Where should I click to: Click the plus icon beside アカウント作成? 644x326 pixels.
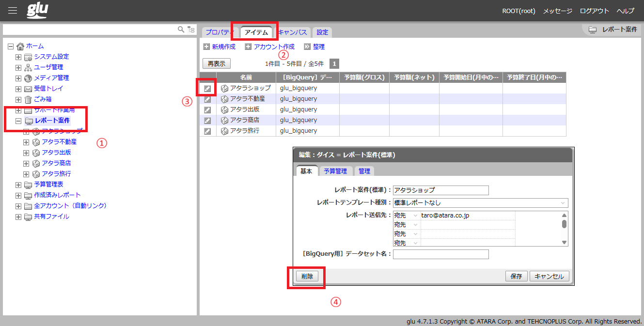(x=248, y=47)
